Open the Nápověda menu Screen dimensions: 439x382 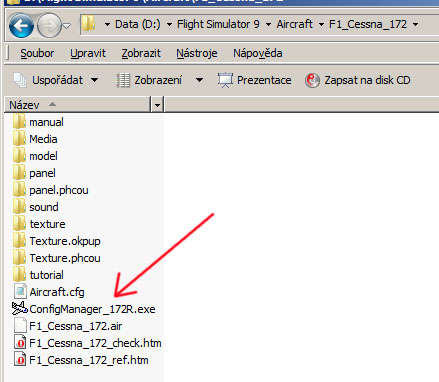click(258, 53)
